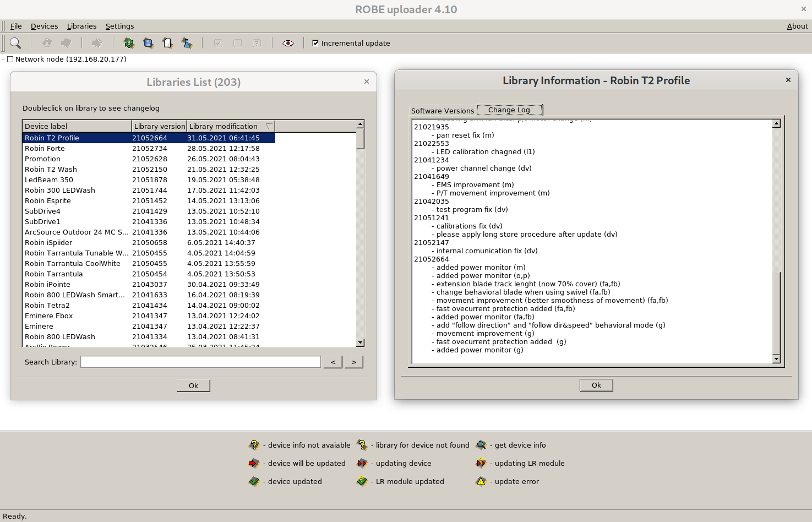Close the Libraries List panel
812x522 pixels.
click(367, 81)
